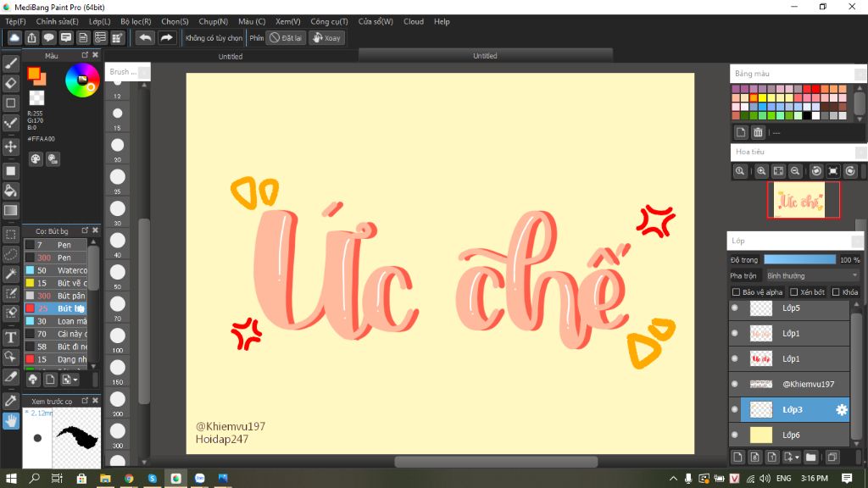Click the Đặt lại button

[286, 37]
